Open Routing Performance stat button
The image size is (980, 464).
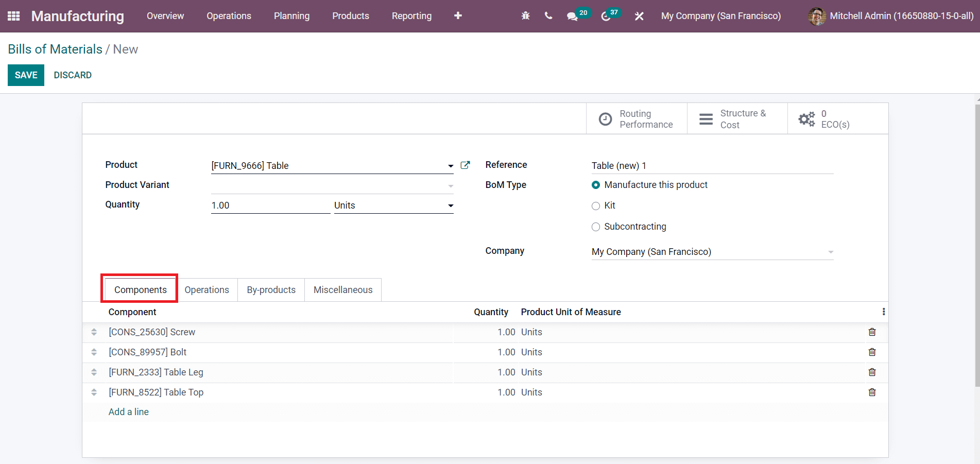[x=637, y=119]
